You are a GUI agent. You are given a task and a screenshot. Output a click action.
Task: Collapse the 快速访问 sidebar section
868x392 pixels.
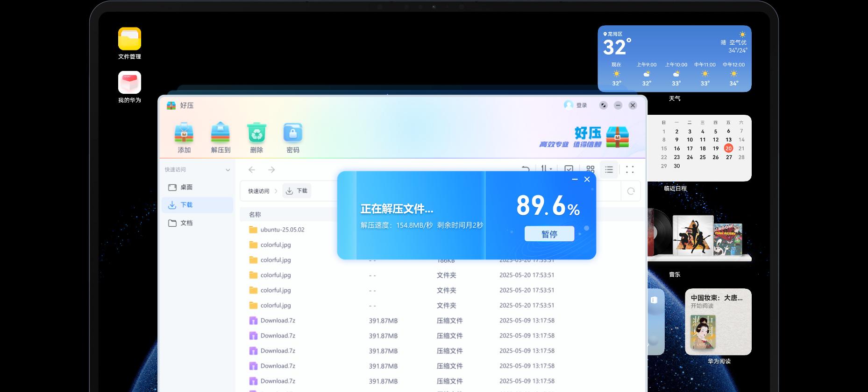pos(228,170)
